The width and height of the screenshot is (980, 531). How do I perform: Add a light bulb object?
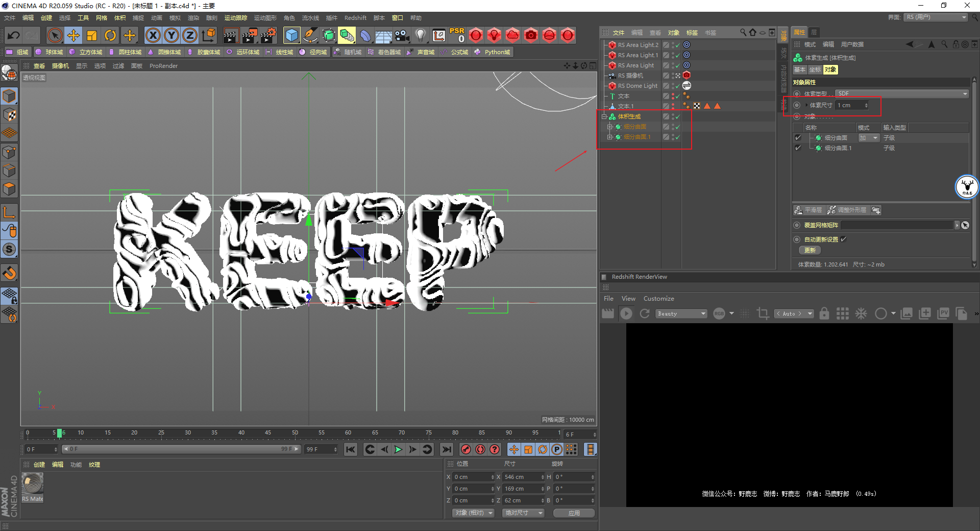[420, 35]
